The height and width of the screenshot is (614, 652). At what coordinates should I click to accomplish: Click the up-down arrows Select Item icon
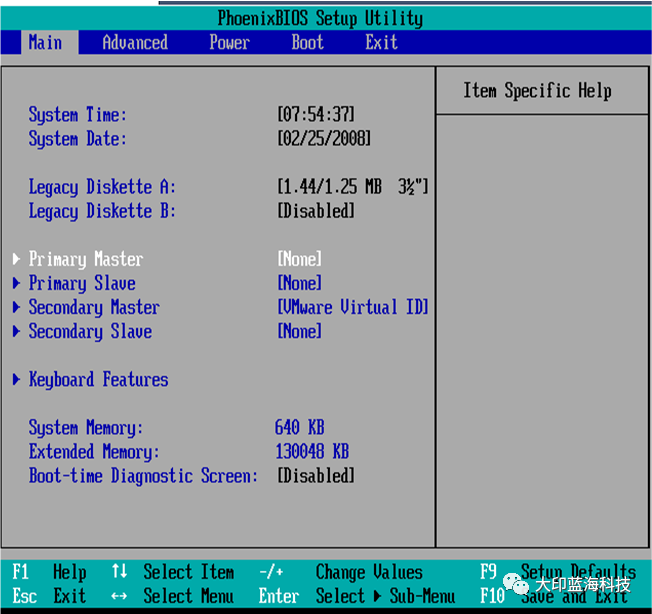(x=119, y=571)
